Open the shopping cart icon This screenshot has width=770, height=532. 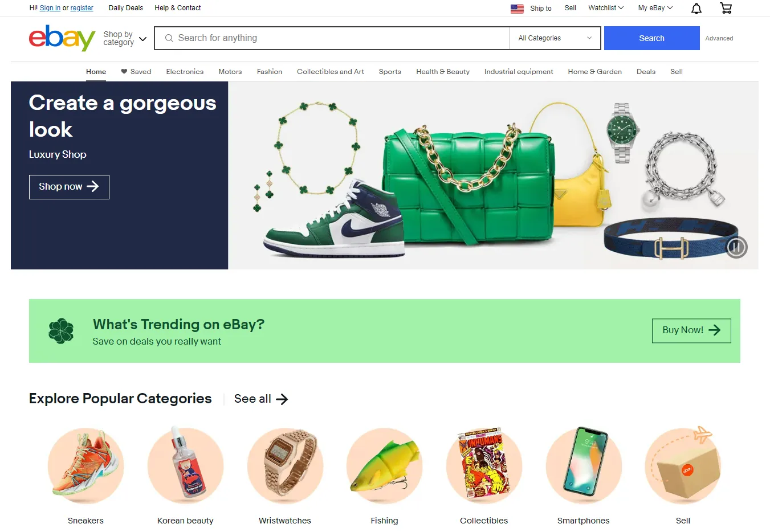click(x=726, y=8)
